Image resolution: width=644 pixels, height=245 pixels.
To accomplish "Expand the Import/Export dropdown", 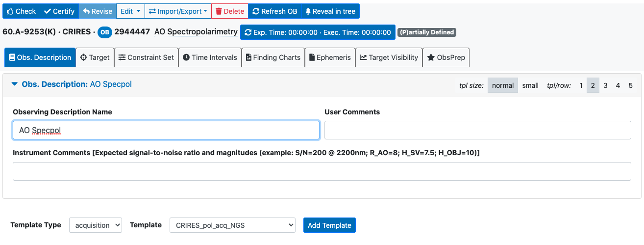I will tap(177, 11).
